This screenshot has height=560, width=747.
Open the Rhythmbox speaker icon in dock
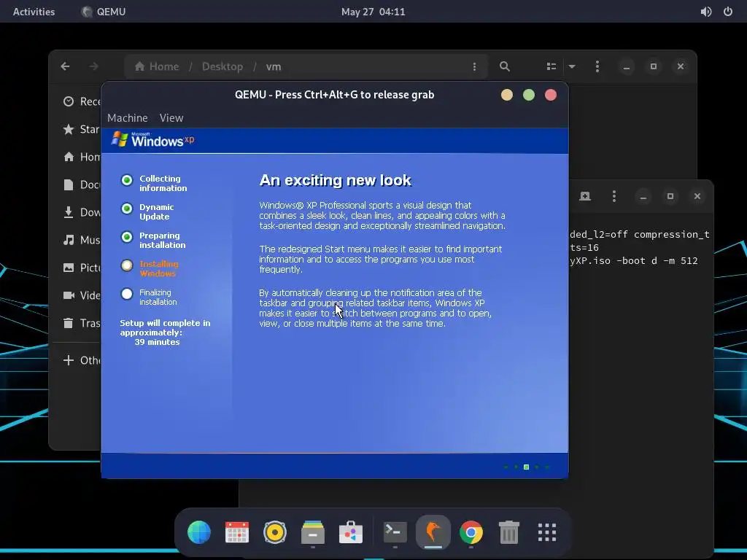(275, 532)
